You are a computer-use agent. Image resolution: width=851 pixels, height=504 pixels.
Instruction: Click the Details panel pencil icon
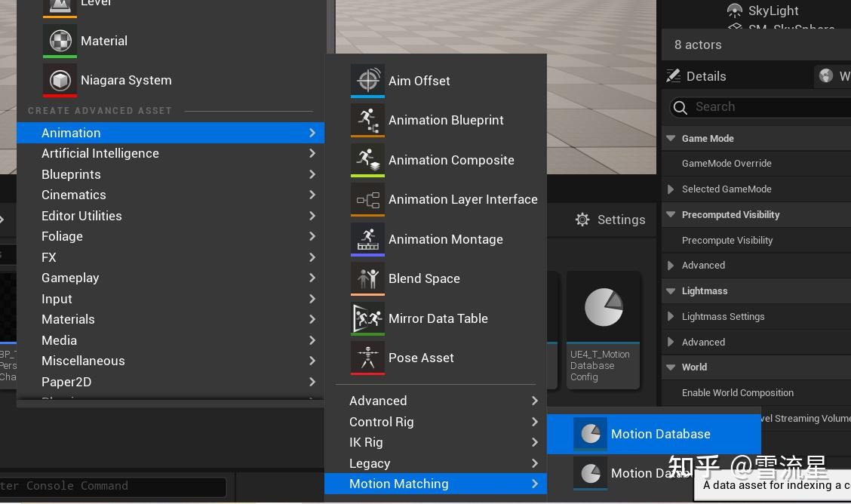click(x=673, y=76)
